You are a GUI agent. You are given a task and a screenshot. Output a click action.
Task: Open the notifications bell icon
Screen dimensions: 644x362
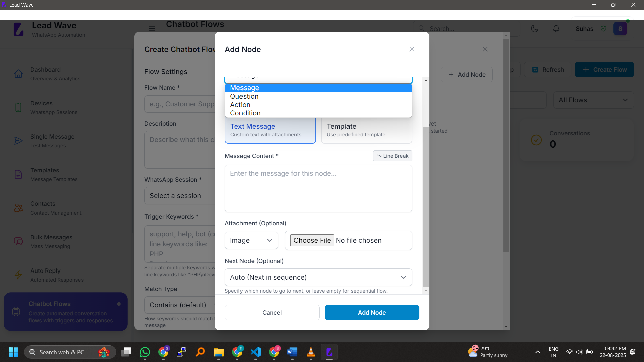pos(556,29)
